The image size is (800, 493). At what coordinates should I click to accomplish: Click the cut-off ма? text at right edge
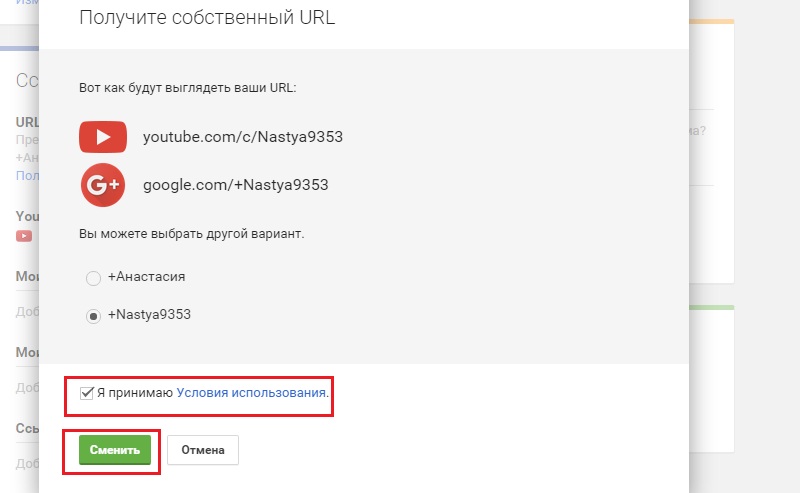(x=697, y=131)
